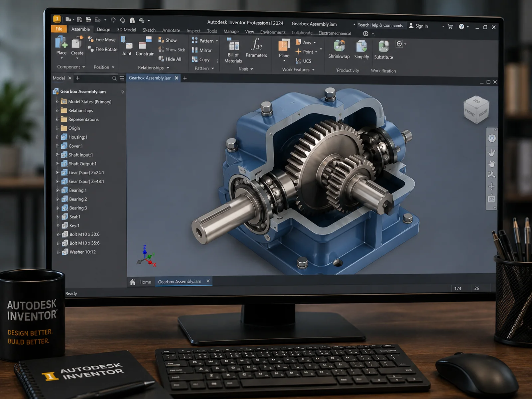Screen dimensions: 532x399
Task: Switch to the Design ribbon tab
Action: [103, 30]
